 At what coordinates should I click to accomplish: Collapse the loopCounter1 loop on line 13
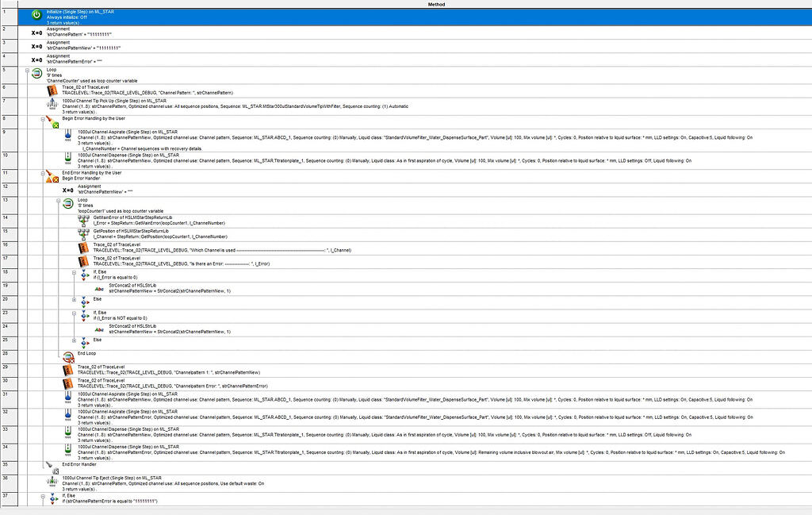(59, 201)
